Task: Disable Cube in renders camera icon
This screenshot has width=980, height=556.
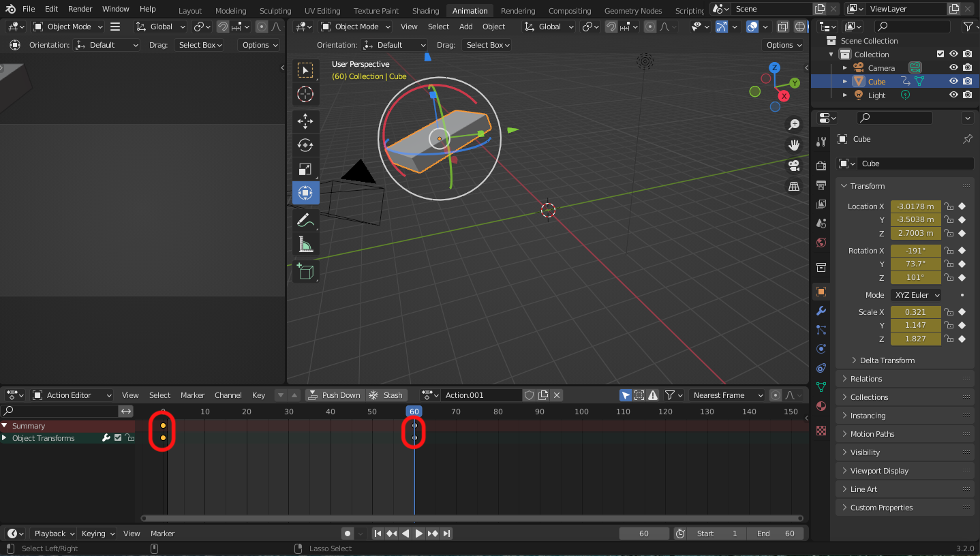Action: tap(967, 81)
